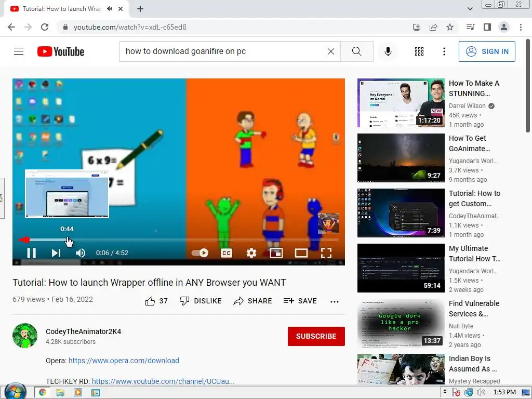Open 'Tutorial: How to get Custom' thumbnail
Screen dimensions: 532x399
(401, 212)
